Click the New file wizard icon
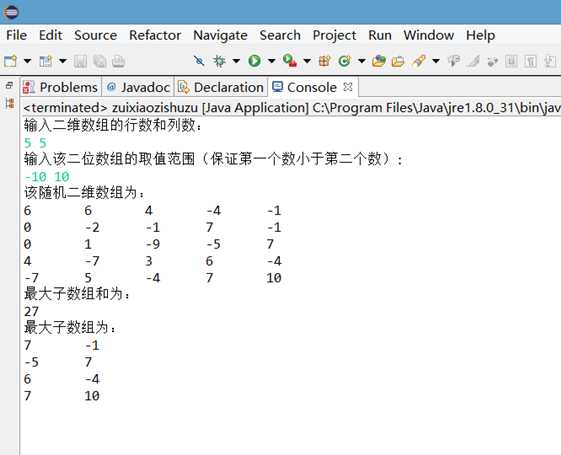 point(10,61)
